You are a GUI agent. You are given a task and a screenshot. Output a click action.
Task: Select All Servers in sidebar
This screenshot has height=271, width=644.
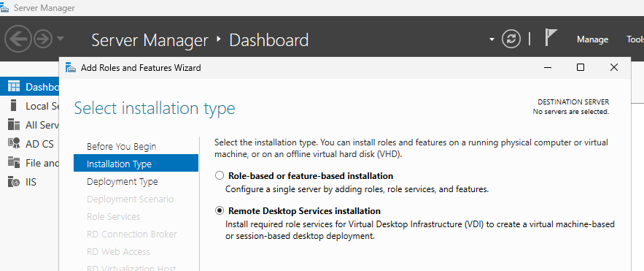(x=30, y=125)
